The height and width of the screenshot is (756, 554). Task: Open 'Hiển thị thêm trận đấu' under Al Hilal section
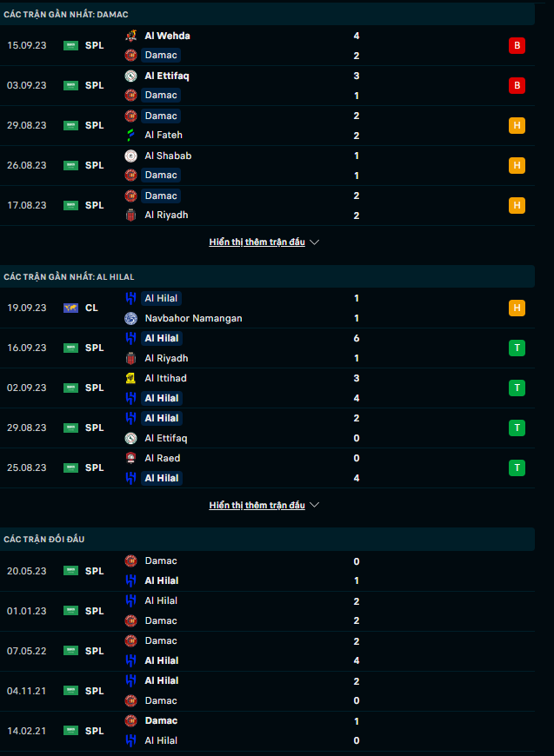click(257, 505)
